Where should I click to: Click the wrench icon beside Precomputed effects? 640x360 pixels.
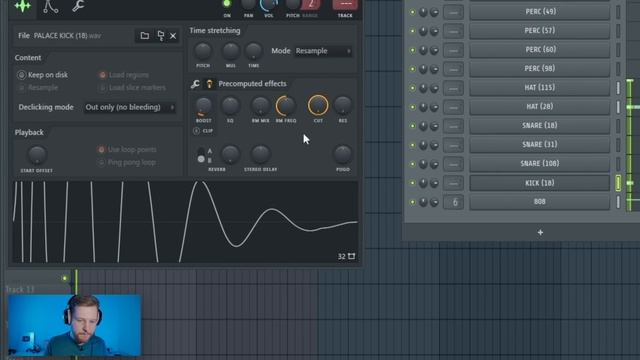(x=195, y=84)
